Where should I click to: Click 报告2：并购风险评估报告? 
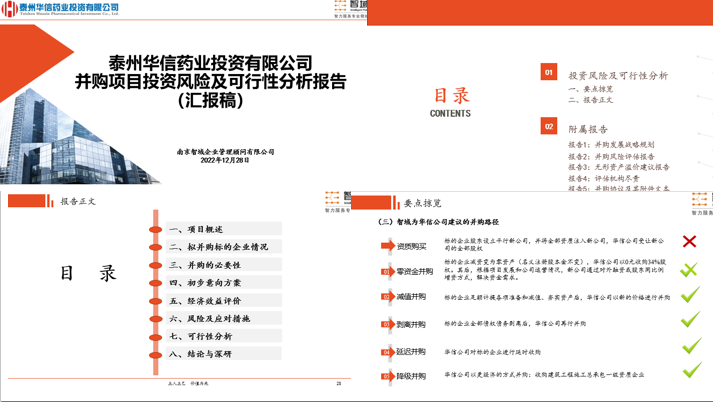[611, 156]
